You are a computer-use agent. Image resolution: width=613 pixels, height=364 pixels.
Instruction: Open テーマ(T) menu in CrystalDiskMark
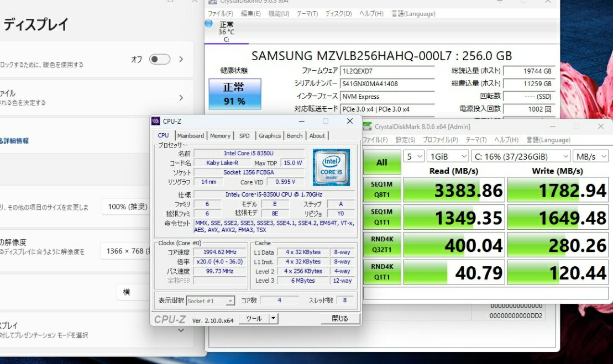[x=476, y=140]
